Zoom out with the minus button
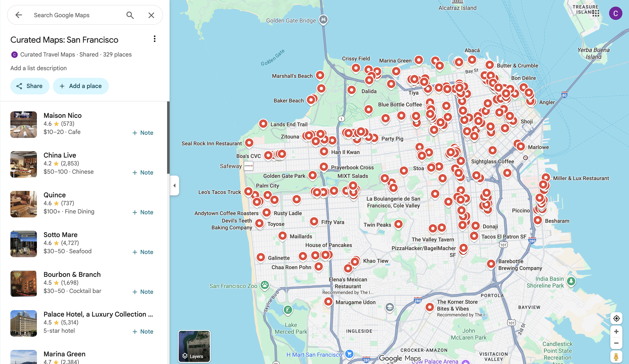The height and width of the screenshot is (364, 629). 616,343
